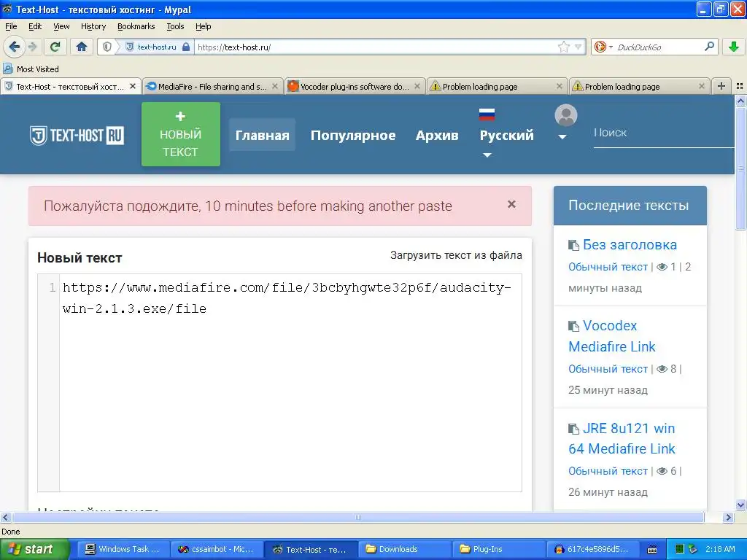Open a new browser tab
This screenshot has height=560, width=747.
[x=721, y=86]
